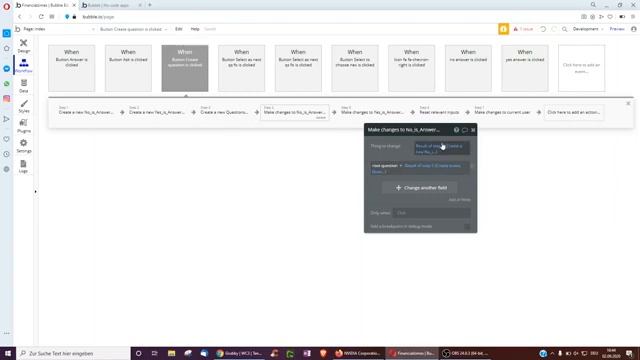This screenshot has width=640, height=360.
Task: Close the workflow steps panel
Action: pyautogui.click(x=628, y=104)
